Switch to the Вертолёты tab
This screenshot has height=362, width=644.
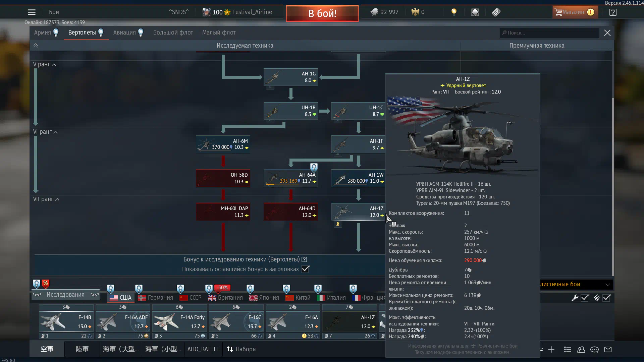pyautogui.click(x=86, y=33)
